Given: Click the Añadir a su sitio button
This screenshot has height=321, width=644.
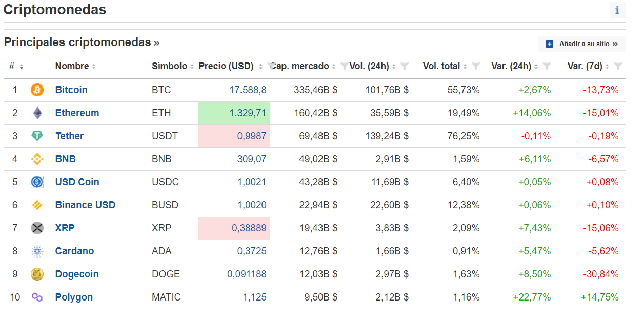Looking at the screenshot, I should click(x=582, y=44).
